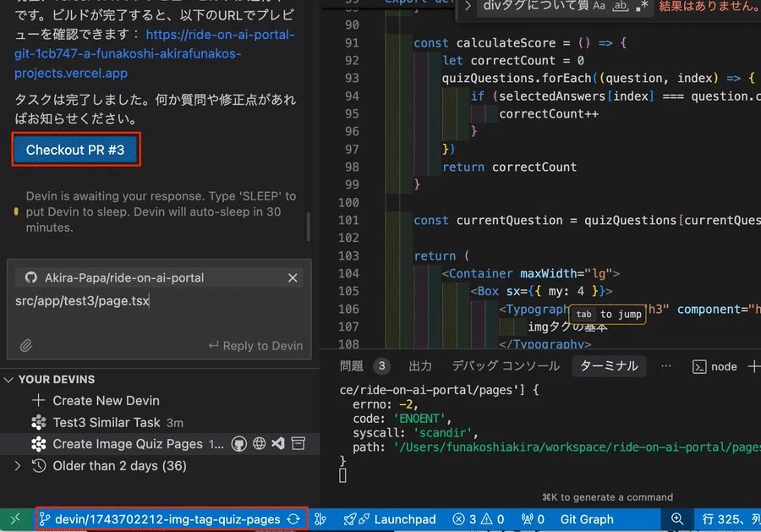Click the git source control graph icon in status bar
The width and height of the screenshot is (761, 532).
pyautogui.click(x=320, y=519)
